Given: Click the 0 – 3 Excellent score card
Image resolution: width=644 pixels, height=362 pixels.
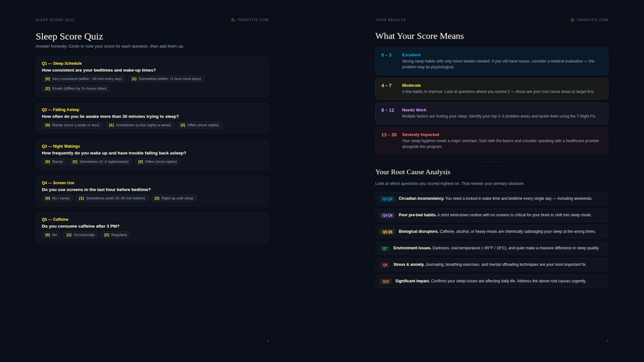Looking at the screenshot, I should click(x=491, y=61).
